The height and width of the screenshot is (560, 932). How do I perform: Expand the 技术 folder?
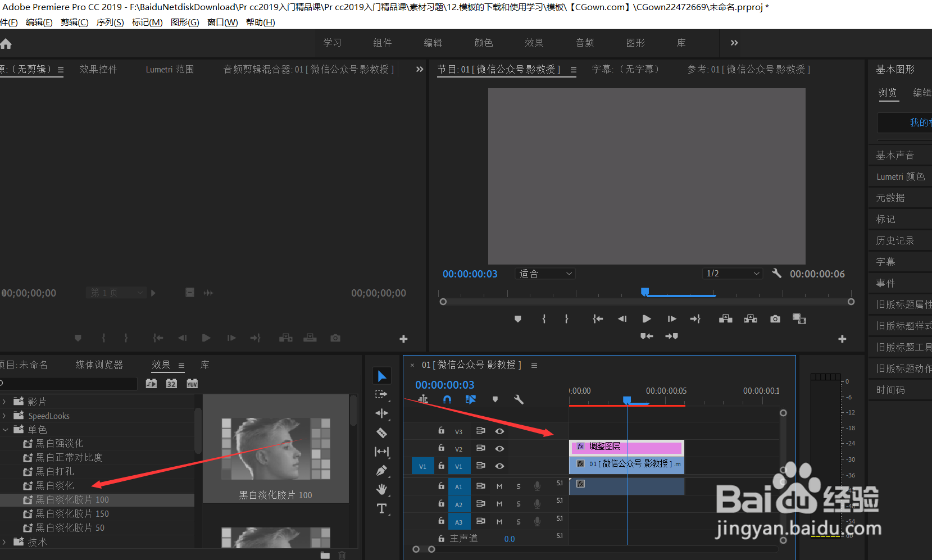tap(4, 542)
